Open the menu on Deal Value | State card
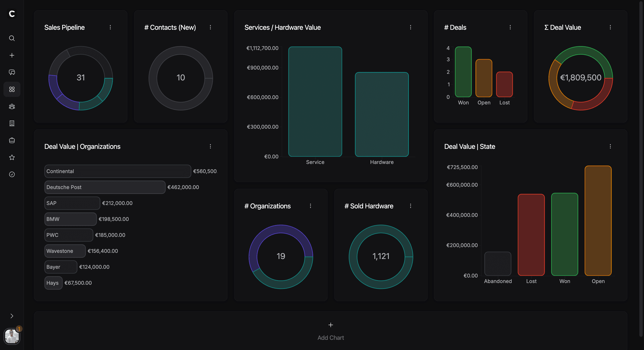Screen dimensions: 644x350 click(x=610, y=147)
